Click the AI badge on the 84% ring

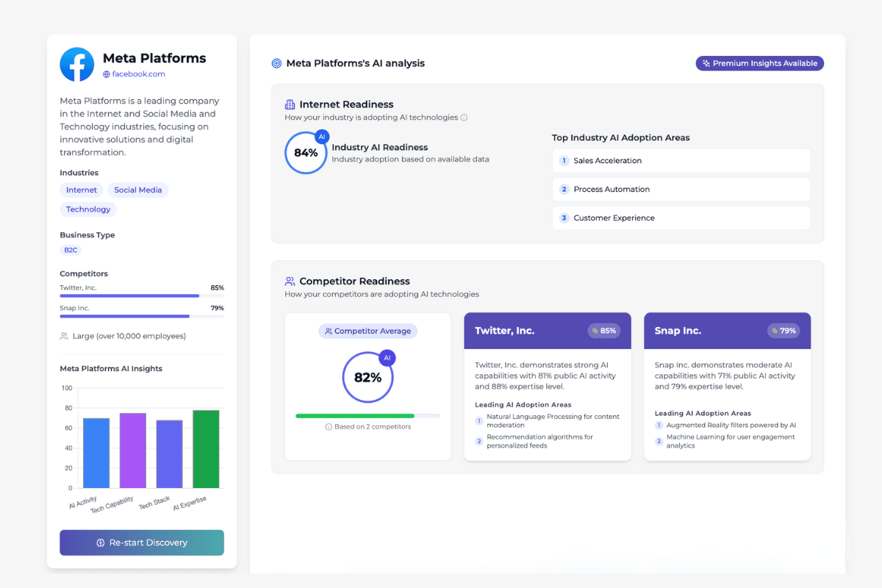tap(321, 137)
